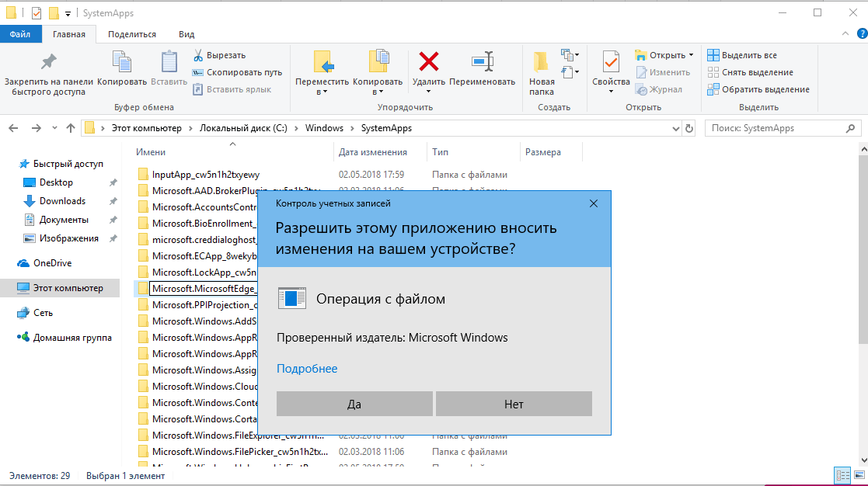Go back with navigation arrow

click(13, 128)
